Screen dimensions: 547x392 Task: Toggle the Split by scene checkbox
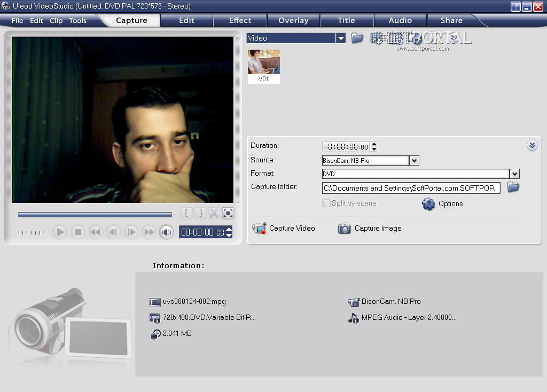tap(326, 203)
